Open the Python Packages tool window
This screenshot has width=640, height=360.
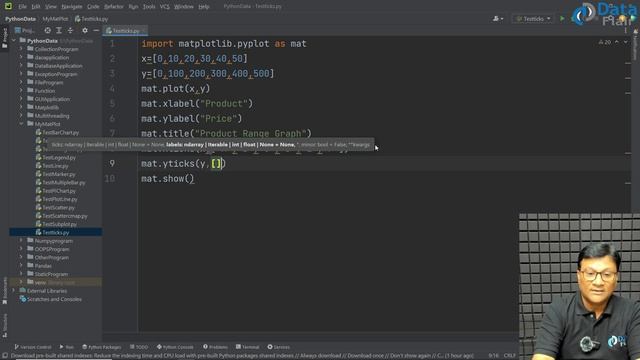click(x=102, y=347)
